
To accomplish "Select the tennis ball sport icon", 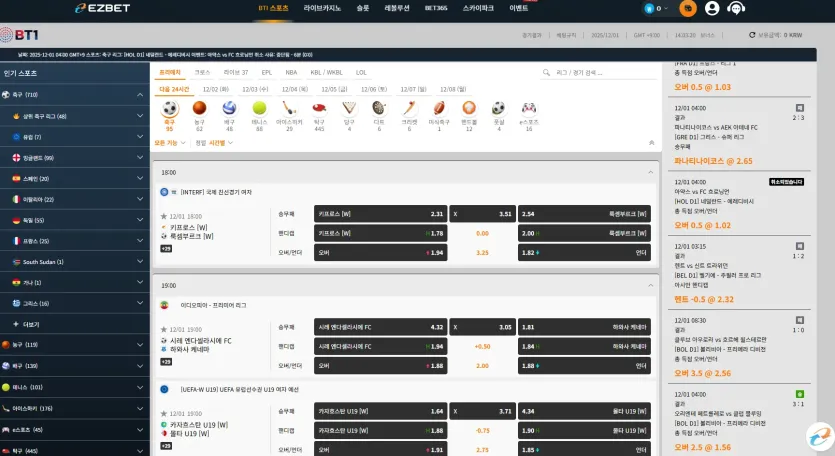I will pyautogui.click(x=259, y=108).
